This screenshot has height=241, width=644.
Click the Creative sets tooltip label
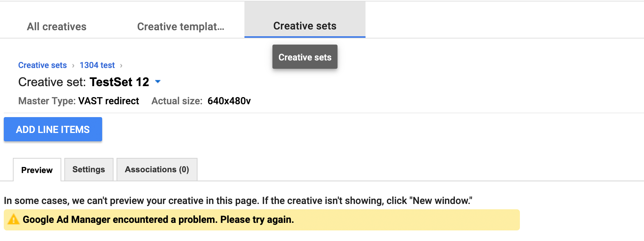pyautogui.click(x=305, y=57)
